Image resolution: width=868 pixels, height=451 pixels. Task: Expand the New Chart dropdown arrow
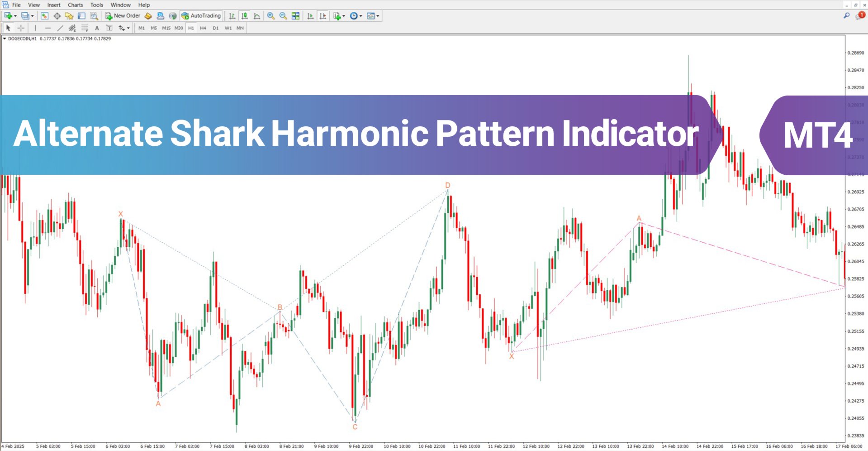[x=15, y=16]
